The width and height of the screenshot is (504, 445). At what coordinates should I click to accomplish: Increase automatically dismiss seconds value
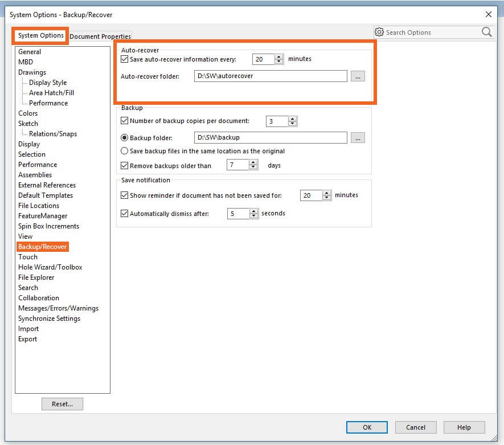click(x=253, y=211)
